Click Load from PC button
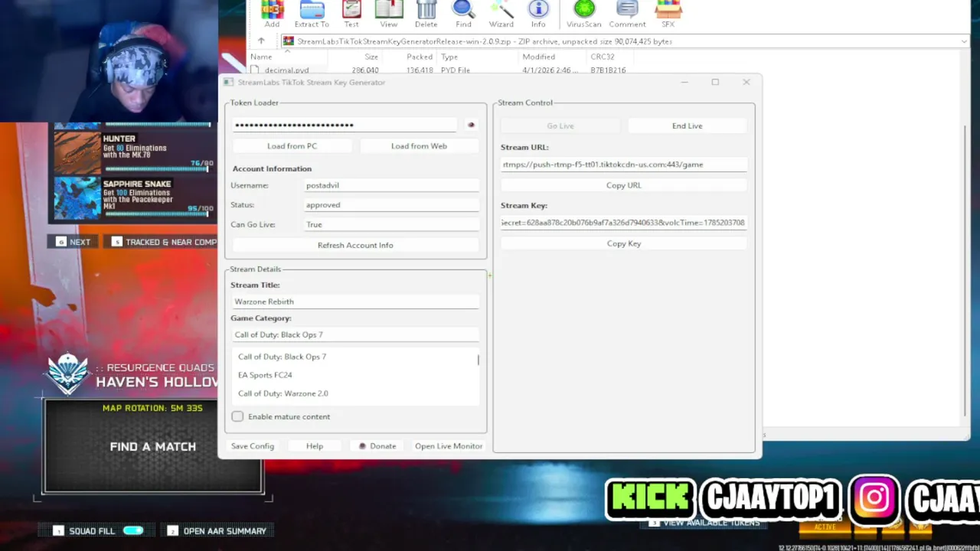 tap(292, 145)
